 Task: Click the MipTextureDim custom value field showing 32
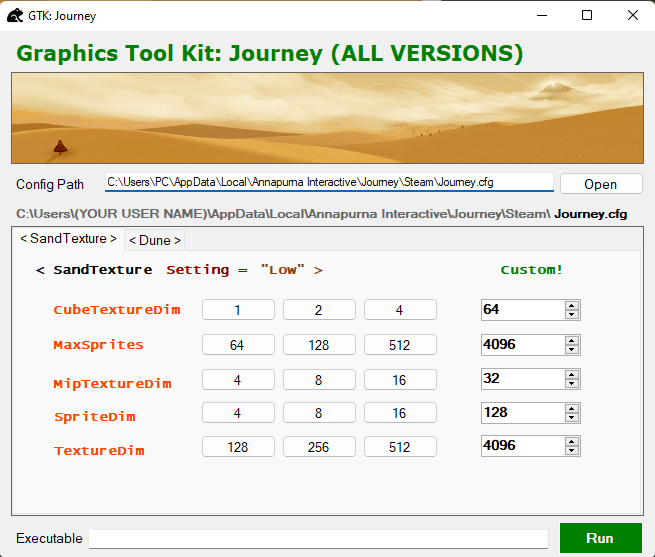[522, 379]
